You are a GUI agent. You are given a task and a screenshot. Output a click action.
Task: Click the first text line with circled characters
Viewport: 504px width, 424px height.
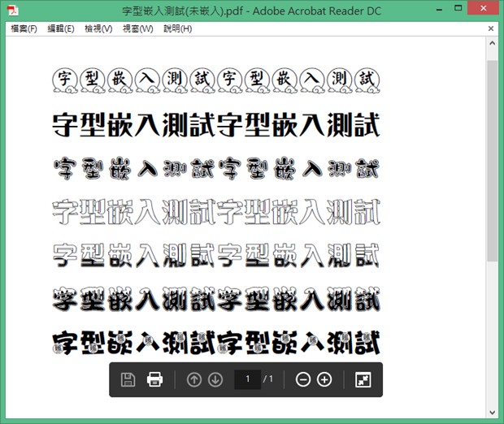tap(216, 80)
